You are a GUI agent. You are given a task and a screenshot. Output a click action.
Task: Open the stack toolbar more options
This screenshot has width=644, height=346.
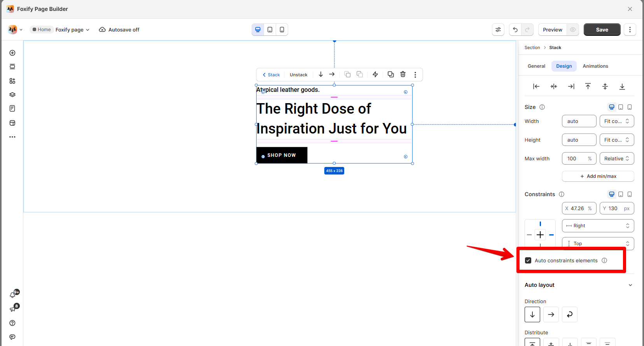click(x=415, y=75)
